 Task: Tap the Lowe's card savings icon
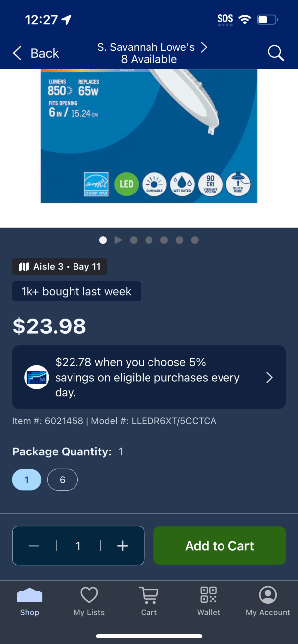(37, 377)
